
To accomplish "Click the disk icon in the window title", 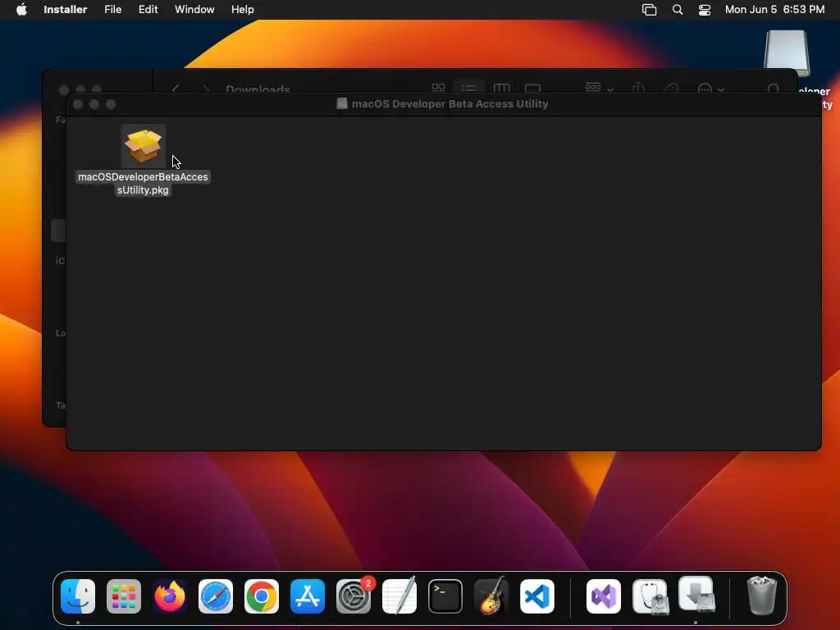I will point(342,103).
